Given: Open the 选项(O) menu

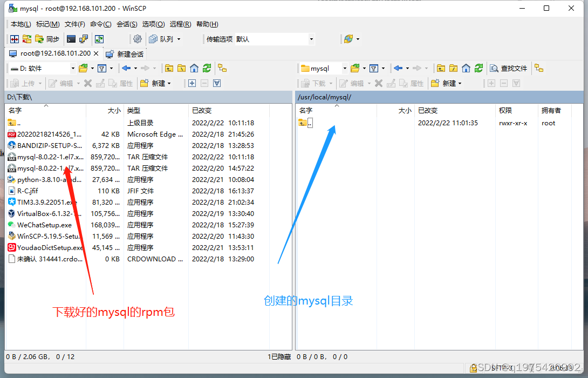Looking at the screenshot, I should click(x=153, y=24).
